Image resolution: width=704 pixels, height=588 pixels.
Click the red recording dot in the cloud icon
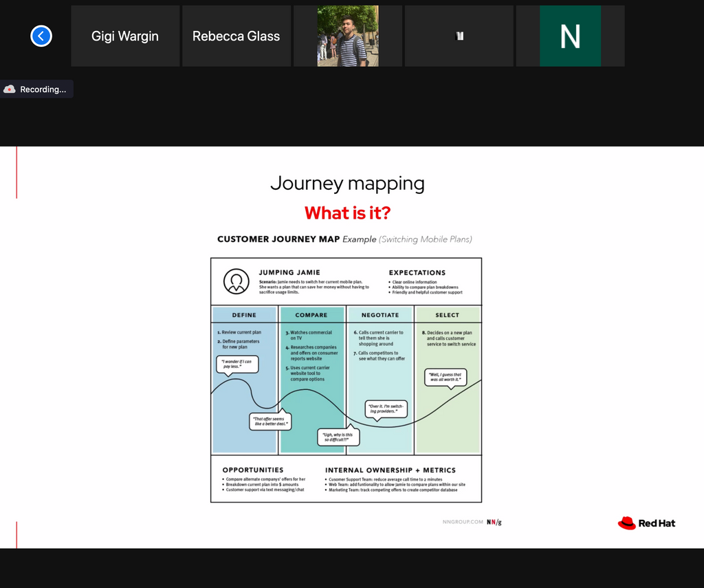pyautogui.click(x=11, y=90)
